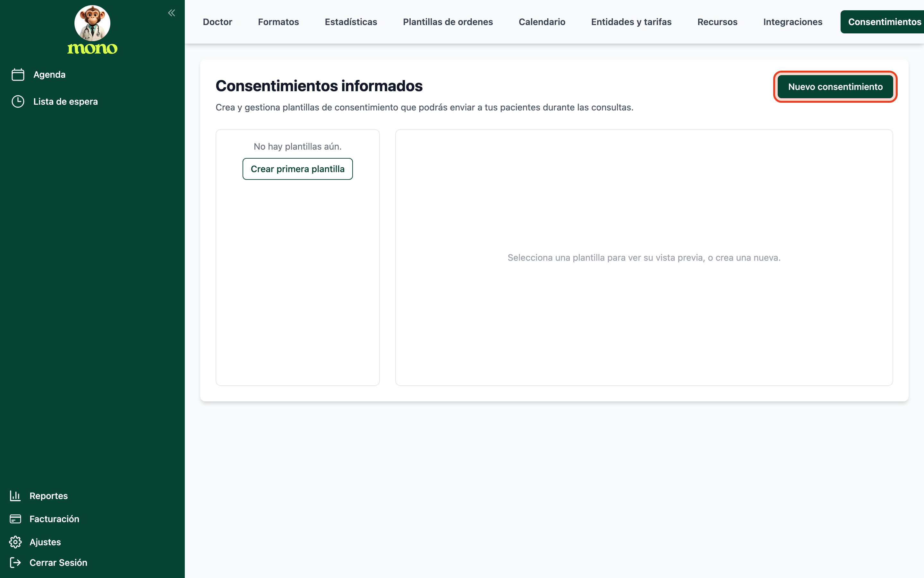
Task: Select Cerrar Sesión to log out
Action: pos(58,562)
